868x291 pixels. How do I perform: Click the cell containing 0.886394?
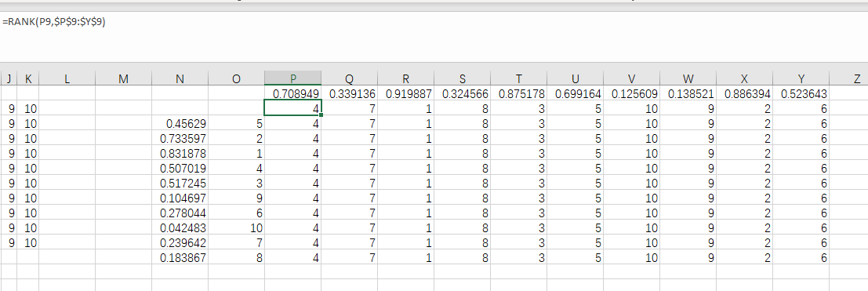tap(745, 93)
